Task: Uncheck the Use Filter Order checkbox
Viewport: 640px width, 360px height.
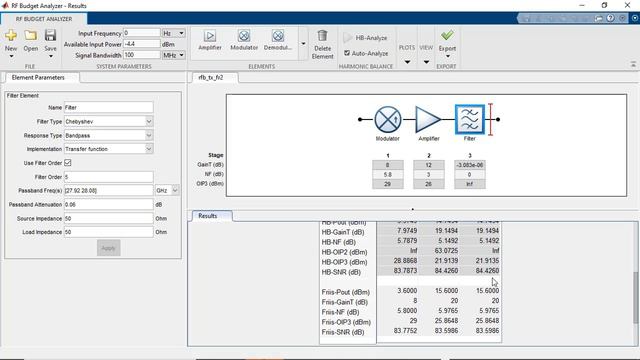Action: [68, 163]
